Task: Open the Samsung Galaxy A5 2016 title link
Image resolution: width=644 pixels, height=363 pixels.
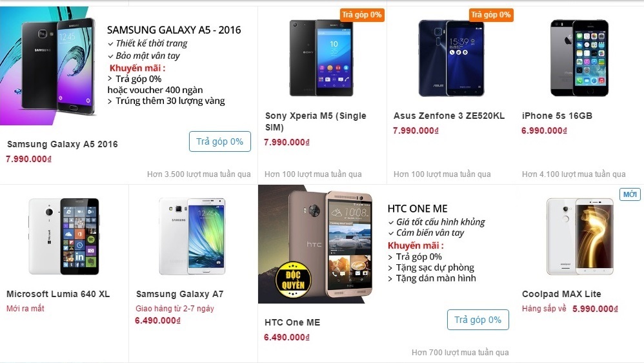Action: tap(63, 144)
